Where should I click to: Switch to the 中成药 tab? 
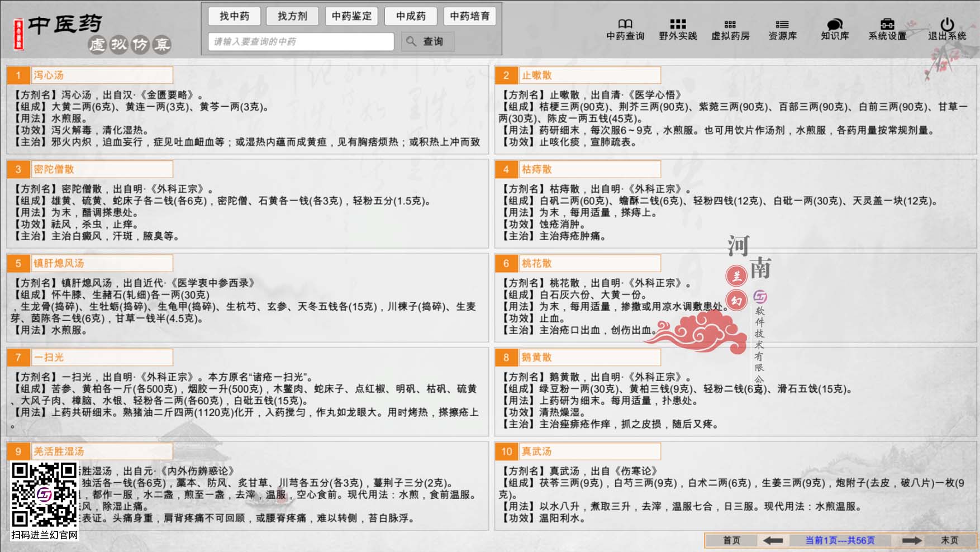pos(411,16)
